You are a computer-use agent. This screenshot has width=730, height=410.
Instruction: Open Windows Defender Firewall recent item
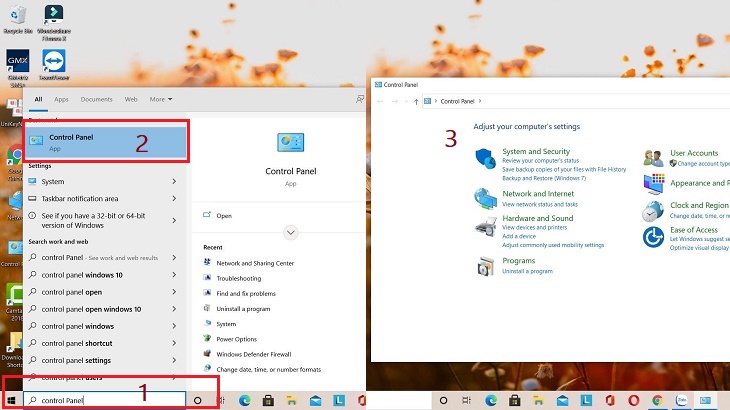click(x=254, y=354)
